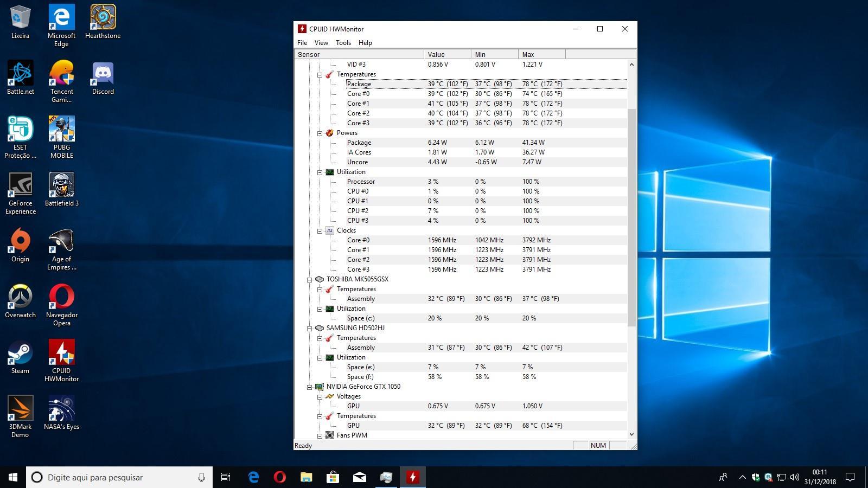Open Opera from the taskbar

pos(279,477)
